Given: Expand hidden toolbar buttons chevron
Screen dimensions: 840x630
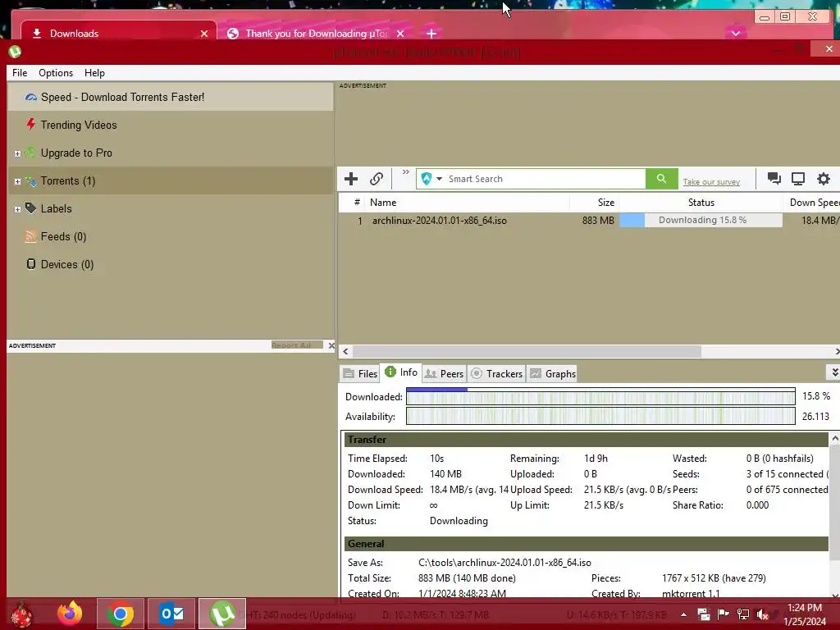Looking at the screenshot, I should click(405, 172).
